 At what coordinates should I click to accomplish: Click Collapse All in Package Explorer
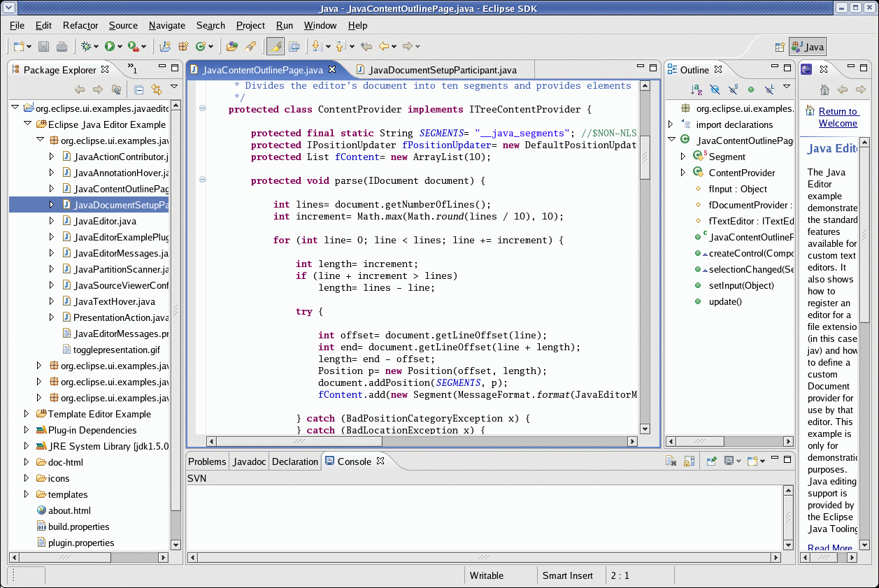(x=139, y=89)
